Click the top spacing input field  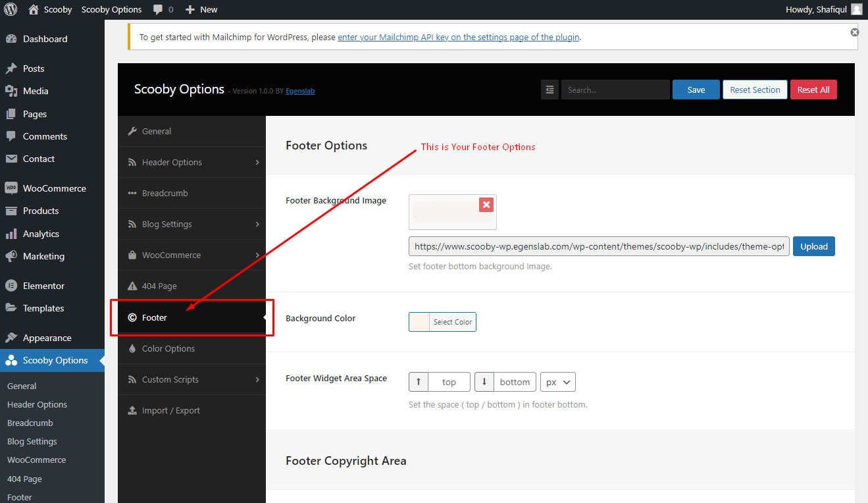(x=449, y=382)
